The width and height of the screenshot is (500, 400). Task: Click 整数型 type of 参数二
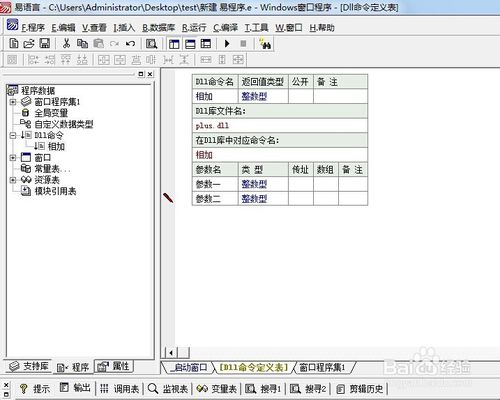click(254, 199)
